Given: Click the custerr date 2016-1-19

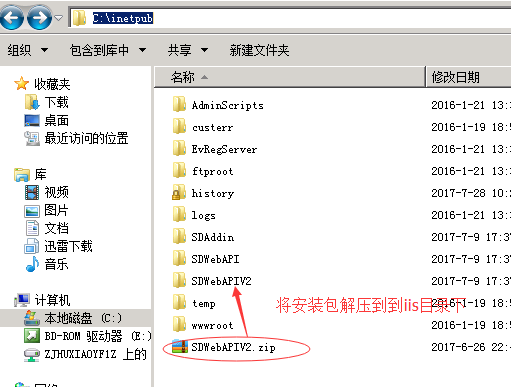Looking at the screenshot, I should click(458, 127).
